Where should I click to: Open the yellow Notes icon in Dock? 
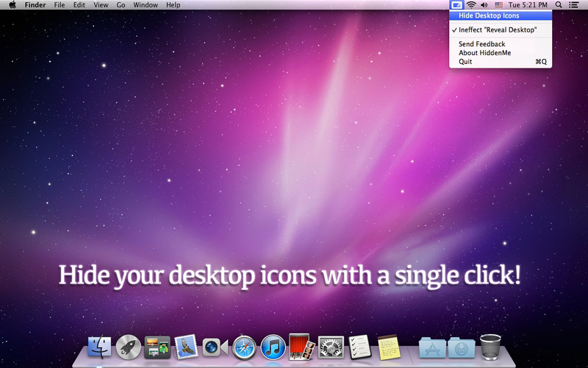pyautogui.click(x=389, y=347)
